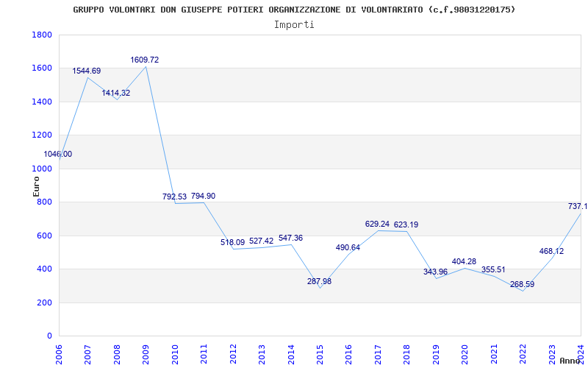Select data label 468.12
The height and width of the screenshot is (368, 588).
[551, 251]
